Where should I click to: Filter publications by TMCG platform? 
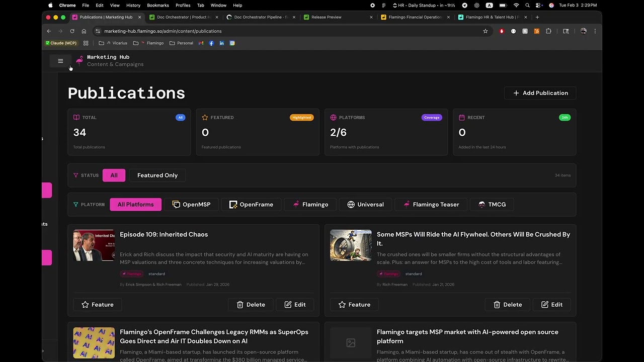coord(492,205)
